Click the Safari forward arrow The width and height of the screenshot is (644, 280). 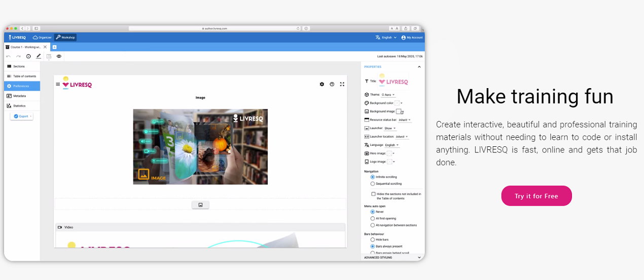pos(28,28)
